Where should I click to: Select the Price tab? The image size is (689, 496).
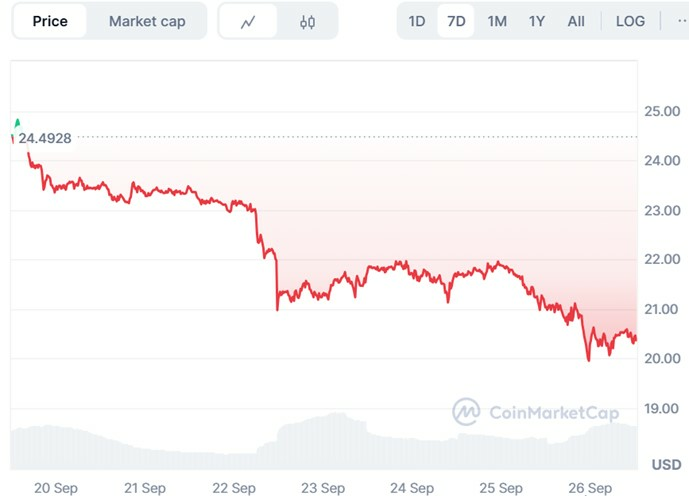(x=50, y=21)
